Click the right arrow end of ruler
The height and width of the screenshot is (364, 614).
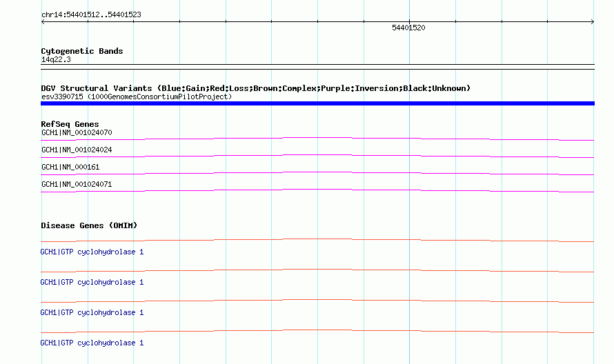tap(593, 22)
